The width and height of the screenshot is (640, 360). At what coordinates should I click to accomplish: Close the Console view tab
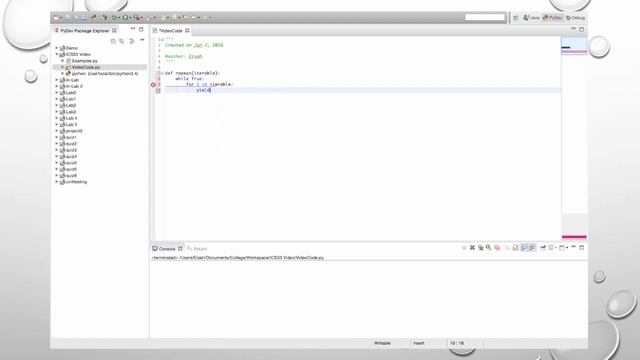pyautogui.click(x=180, y=249)
